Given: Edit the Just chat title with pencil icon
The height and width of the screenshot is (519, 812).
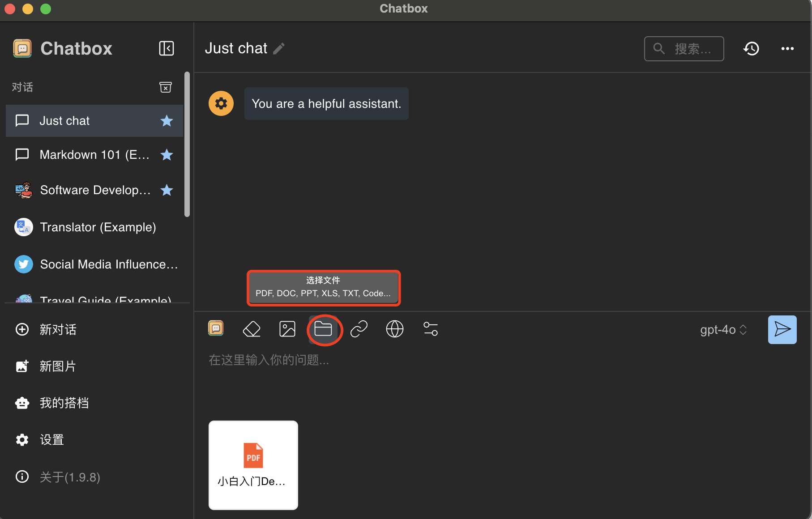Looking at the screenshot, I should pyautogui.click(x=279, y=48).
